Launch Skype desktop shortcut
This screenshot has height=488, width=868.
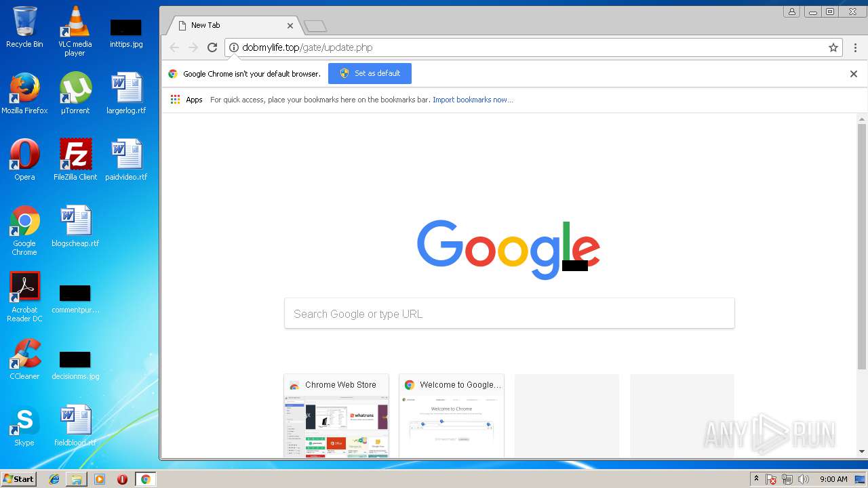(x=24, y=426)
